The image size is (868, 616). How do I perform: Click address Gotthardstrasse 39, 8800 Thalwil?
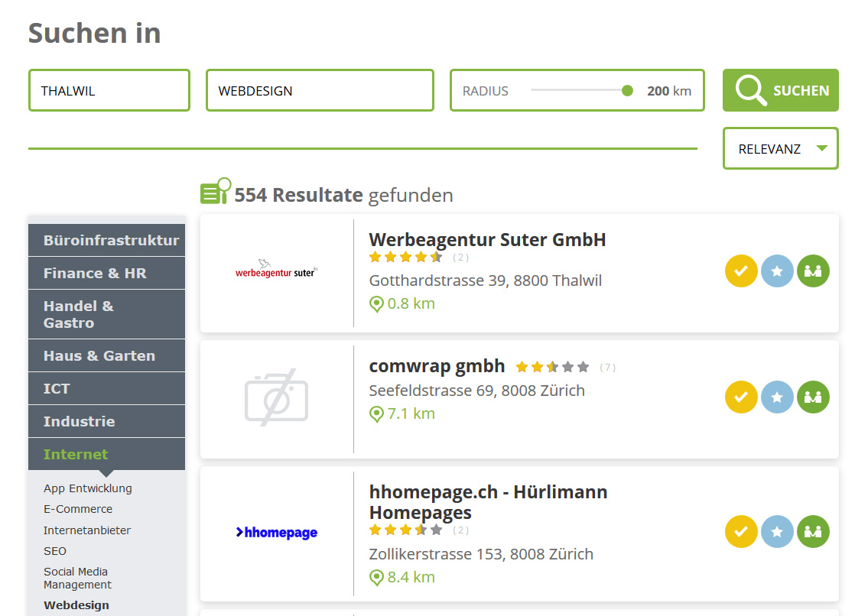[486, 280]
